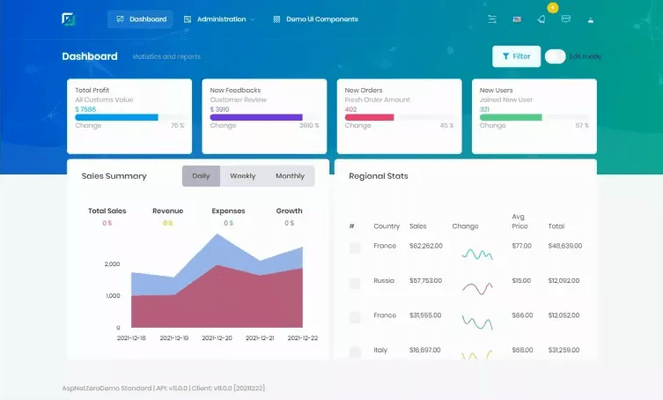Screen dimensions: 663x400
Task: Open the notifications bell
Action: pyautogui.click(x=541, y=19)
